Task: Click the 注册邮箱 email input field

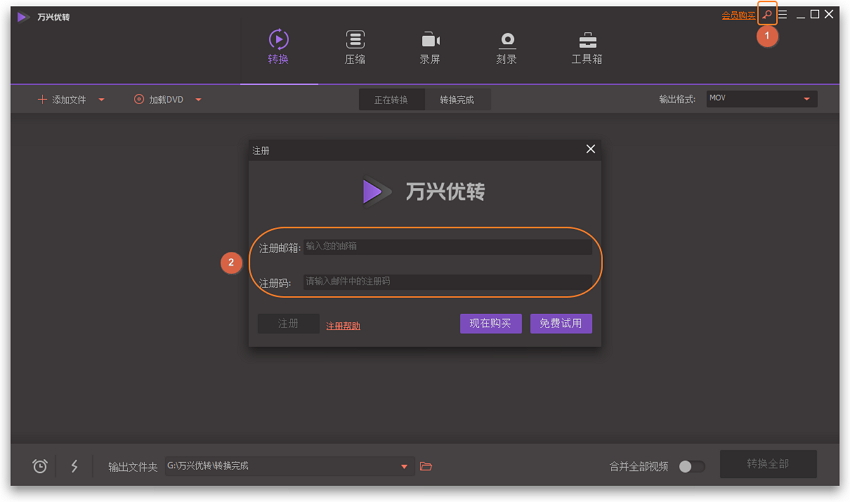Action: point(446,246)
